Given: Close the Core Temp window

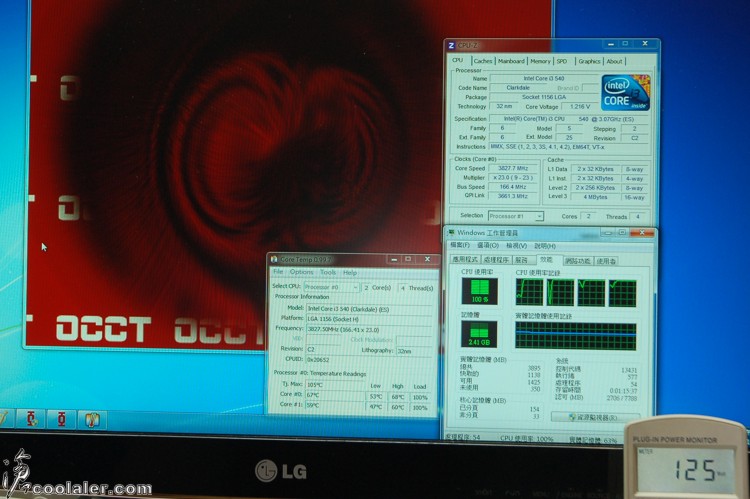Looking at the screenshot, I should pyautogui.click(x=427, y=259).
